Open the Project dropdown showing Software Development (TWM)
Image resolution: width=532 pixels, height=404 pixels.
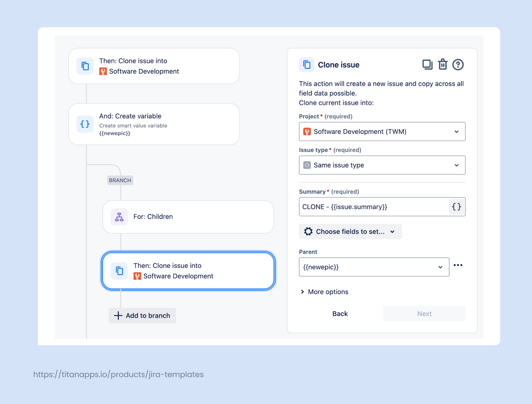382,132
